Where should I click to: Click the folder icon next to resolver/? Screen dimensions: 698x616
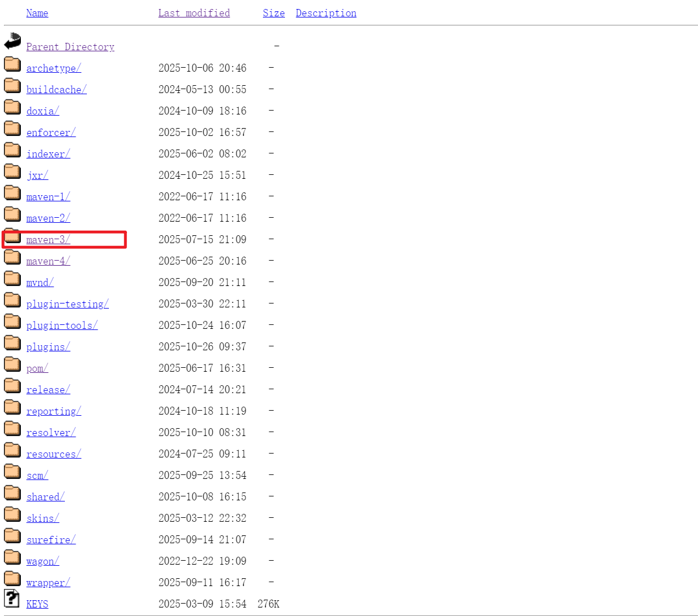pos(12,428)
